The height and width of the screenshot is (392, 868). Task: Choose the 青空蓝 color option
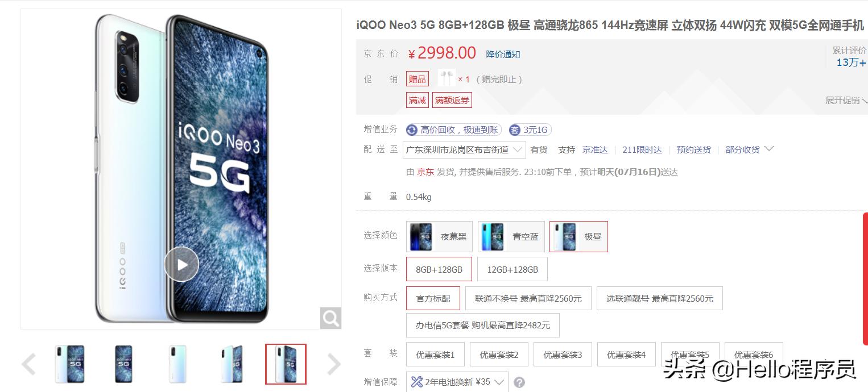pos(511,236)
